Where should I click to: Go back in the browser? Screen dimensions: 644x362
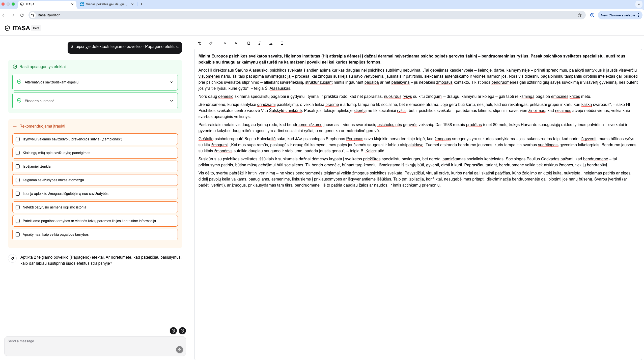(4, 15)
